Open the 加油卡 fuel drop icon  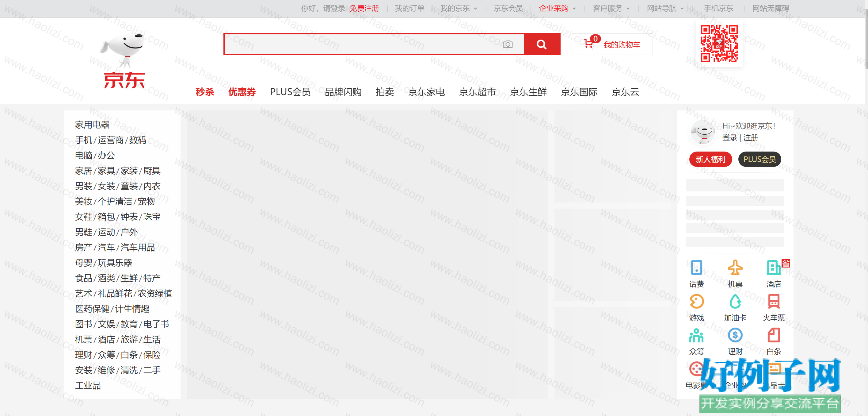tap(735, 301)
